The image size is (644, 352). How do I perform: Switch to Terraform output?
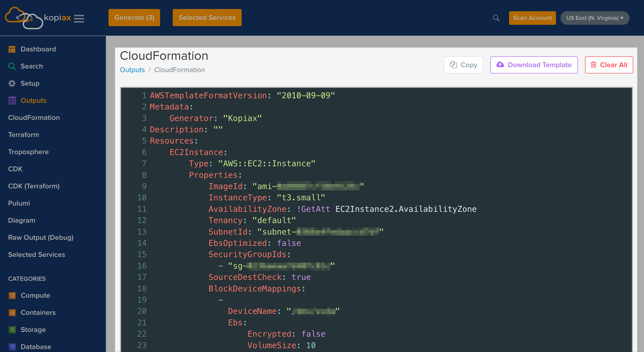23,135
